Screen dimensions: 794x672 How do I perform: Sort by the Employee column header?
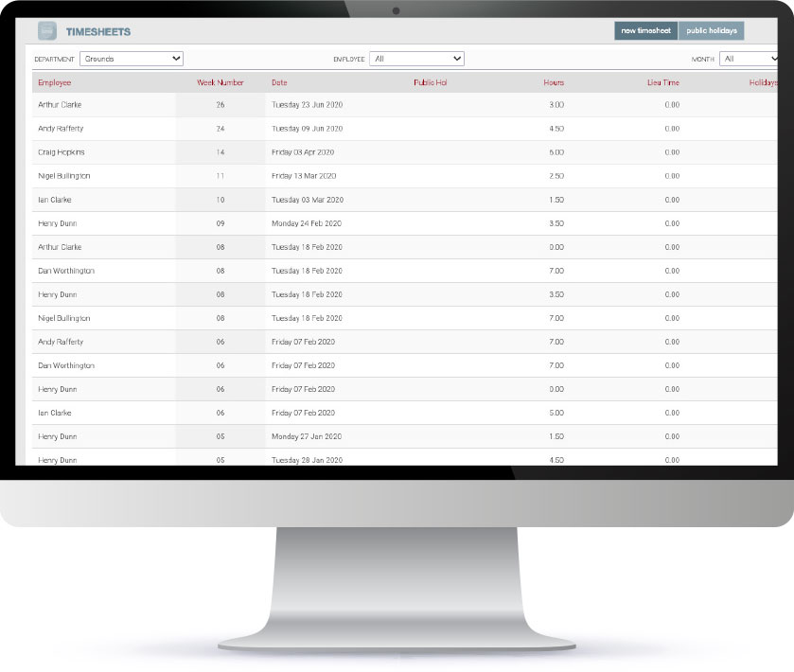pyautogui.click(x=54, y=82)
